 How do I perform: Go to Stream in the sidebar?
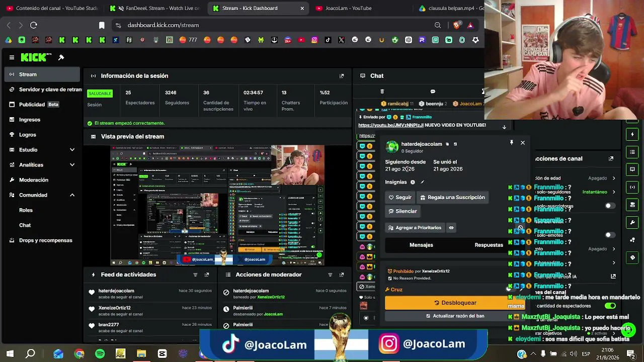click(42, 74)
